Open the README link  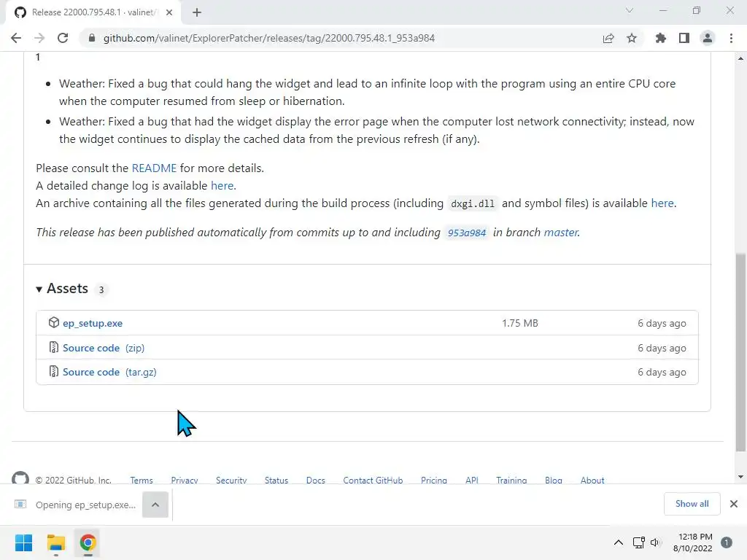click(x=154, y=168)
